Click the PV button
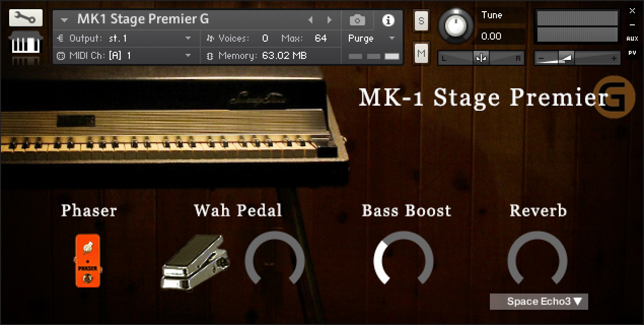The width and height of the screenshot is (644, 325). coord(632,52)
